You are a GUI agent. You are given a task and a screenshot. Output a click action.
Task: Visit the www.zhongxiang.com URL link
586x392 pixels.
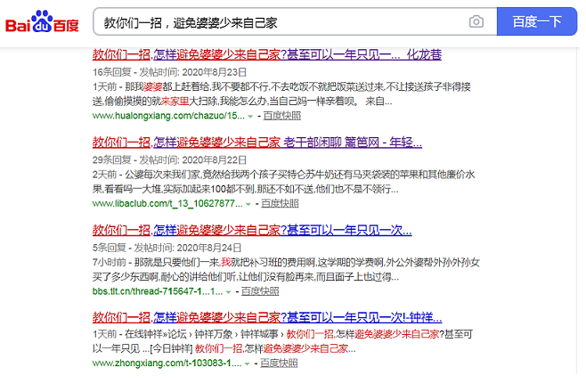167,363
